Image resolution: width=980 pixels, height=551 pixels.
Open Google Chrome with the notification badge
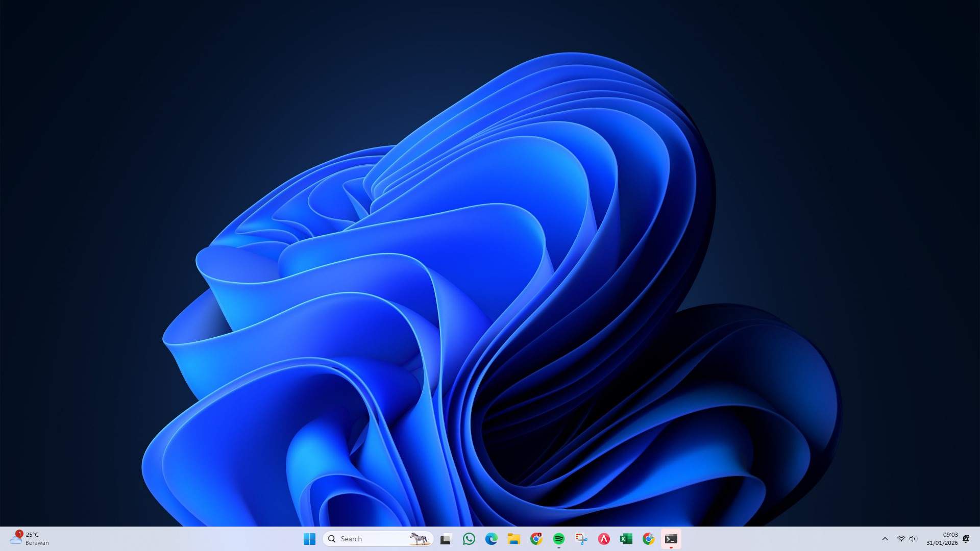pyautogui.click(x=536, y=539)
